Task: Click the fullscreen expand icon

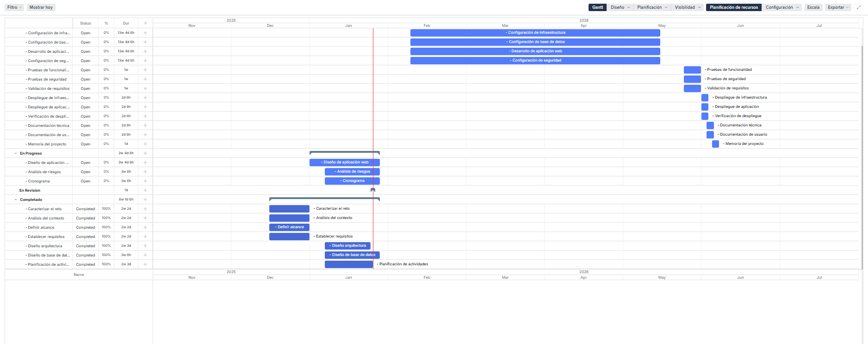Action: point(859,7)
